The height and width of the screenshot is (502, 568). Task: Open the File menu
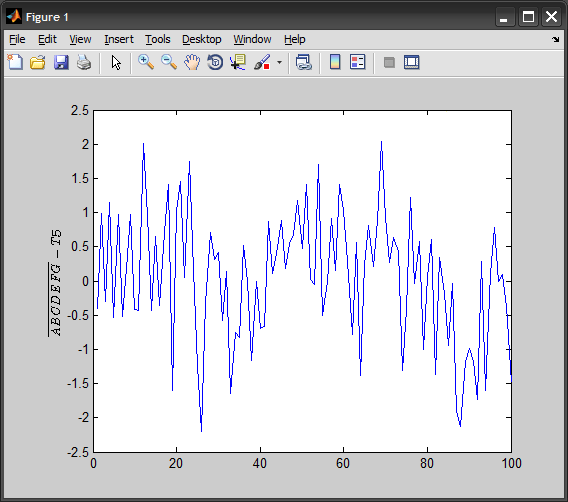click(17, 39)
